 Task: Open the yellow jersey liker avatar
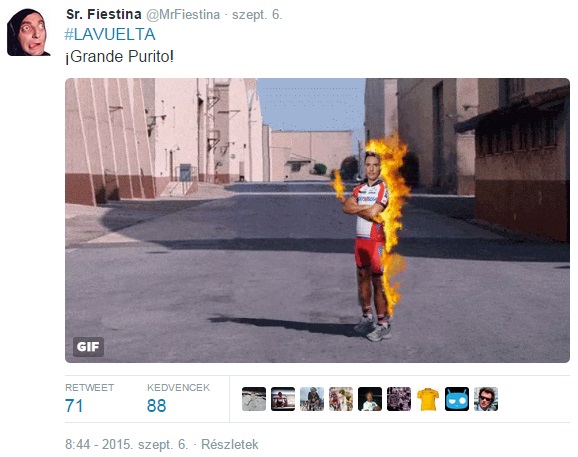428,399
